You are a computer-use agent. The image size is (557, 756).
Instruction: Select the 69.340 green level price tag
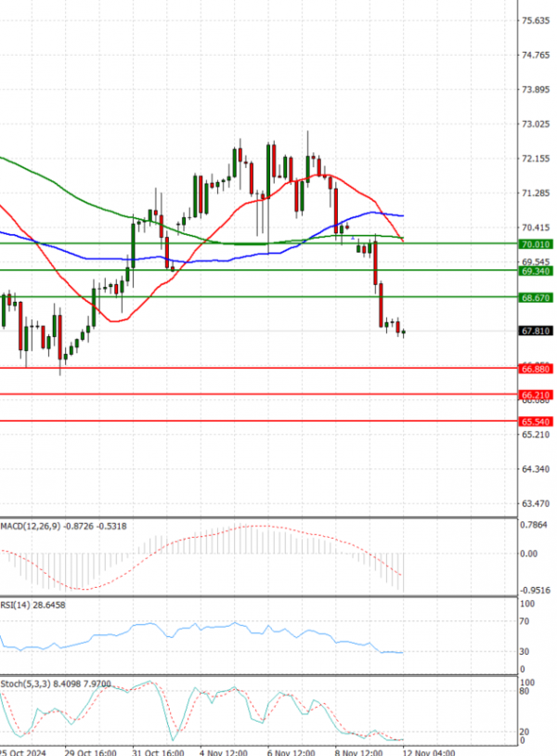(x=537, y=270)
